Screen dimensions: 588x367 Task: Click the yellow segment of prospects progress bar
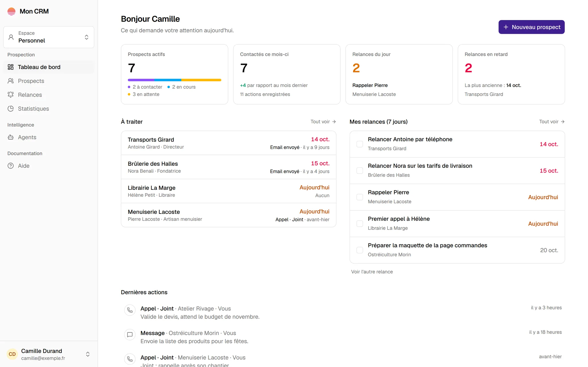coord(201,80)
